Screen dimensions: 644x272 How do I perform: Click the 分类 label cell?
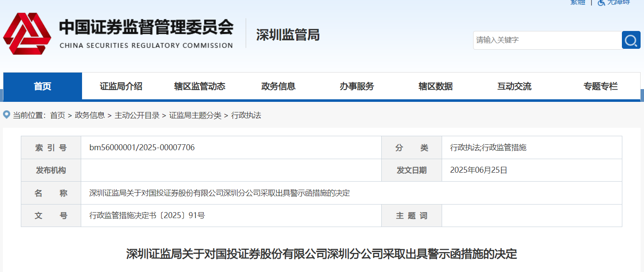(x=411, y=148)
